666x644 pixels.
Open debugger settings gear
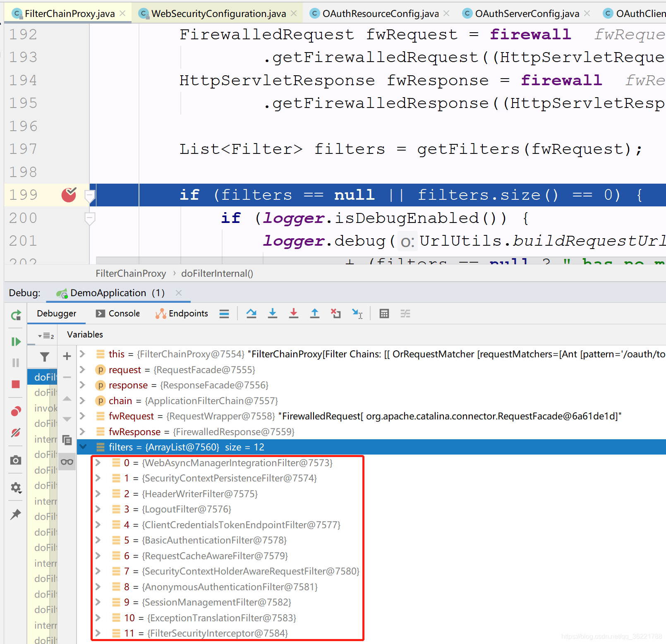[16, 488]
